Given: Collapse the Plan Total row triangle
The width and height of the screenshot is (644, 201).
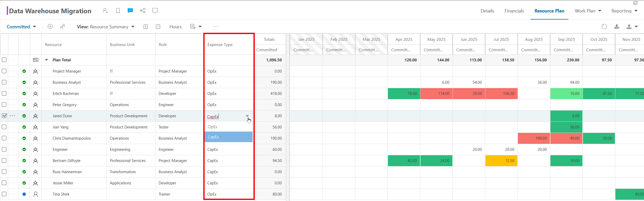Looking at the screenshot, I should [47, 60].
